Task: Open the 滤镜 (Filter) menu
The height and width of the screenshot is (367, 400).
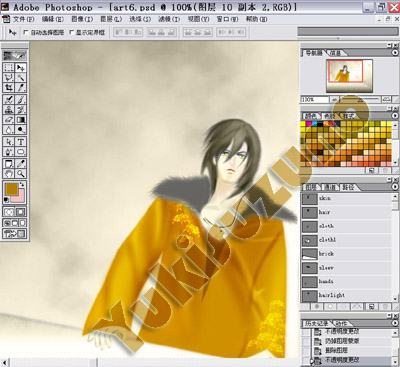Action: [x=169, y=19]
